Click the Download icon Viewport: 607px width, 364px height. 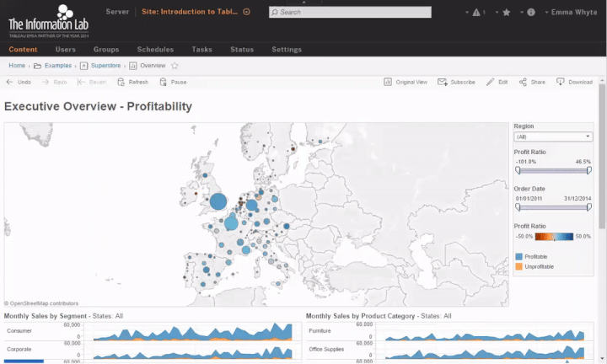[560, 82]
